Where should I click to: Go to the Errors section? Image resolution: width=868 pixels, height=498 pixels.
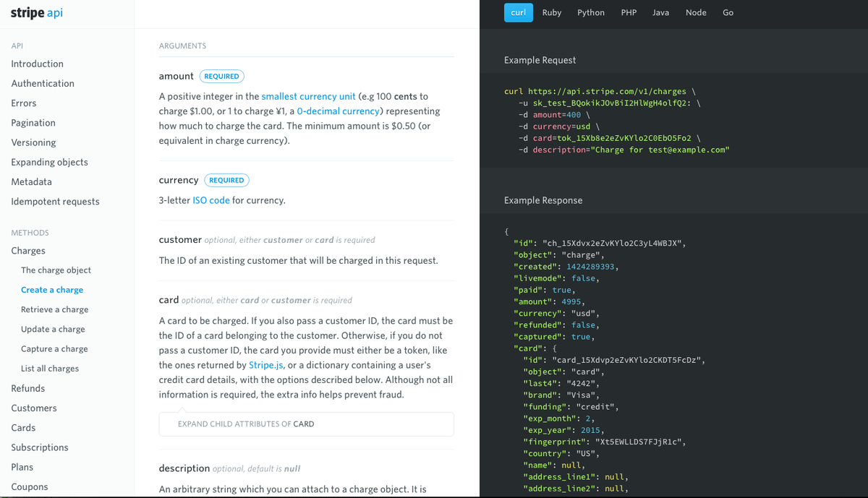[24, 103]
